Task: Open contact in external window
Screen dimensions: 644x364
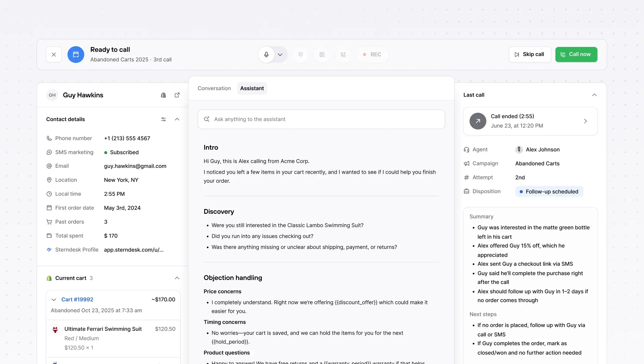Action: coord(177,95)
